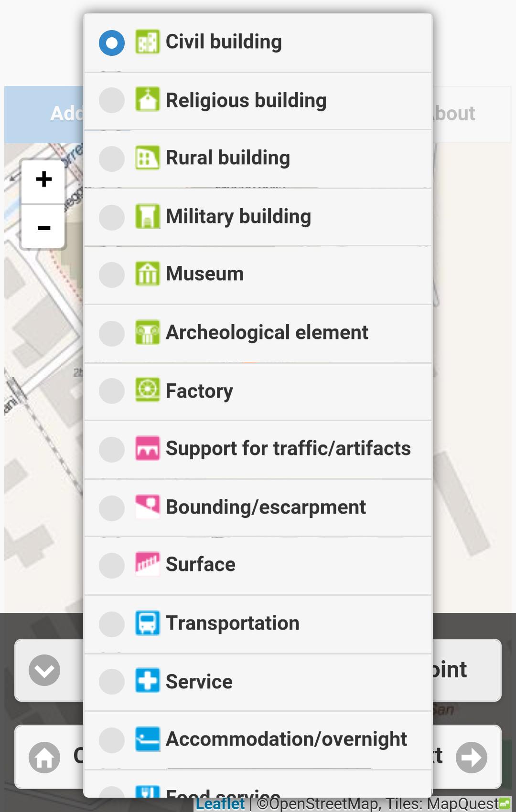Click the pink bridge Support for traffic icon

(x=147, y=448)
